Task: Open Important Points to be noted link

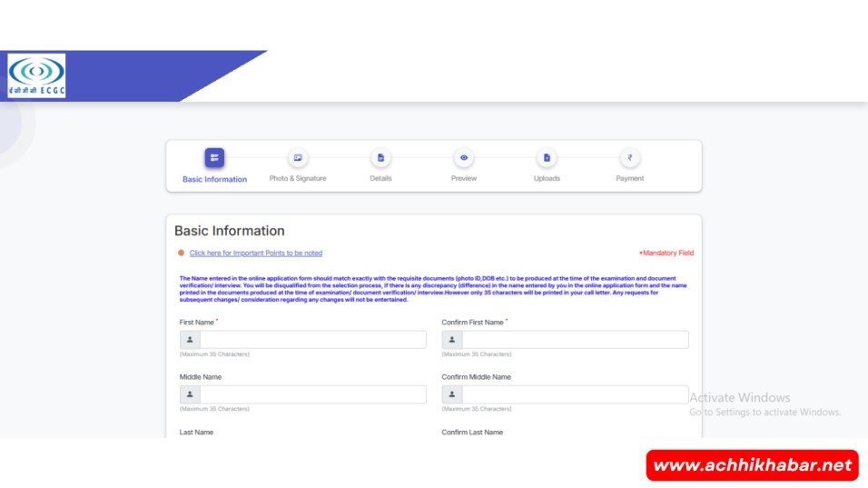Action: [x=255, y=254]
